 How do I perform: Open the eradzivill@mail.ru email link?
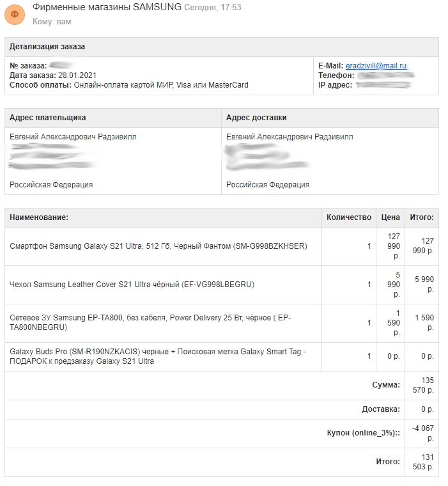[x=376, y=66]
